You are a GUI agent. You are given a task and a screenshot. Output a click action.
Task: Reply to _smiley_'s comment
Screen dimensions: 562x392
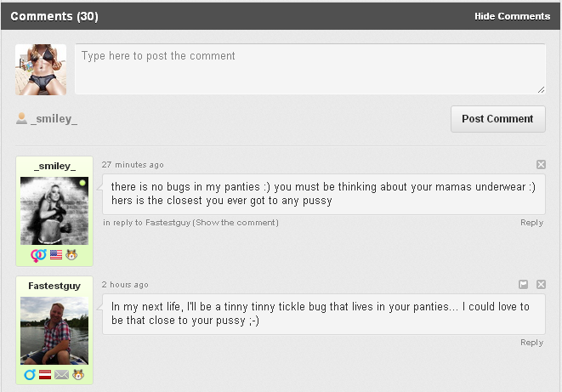tap(532, 223)
